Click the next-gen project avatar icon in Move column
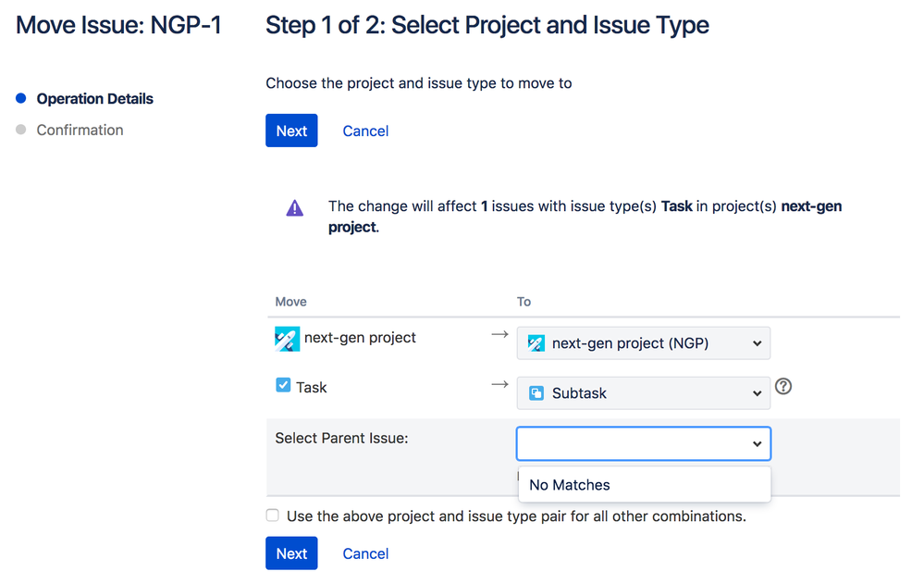 coord(287,339)
